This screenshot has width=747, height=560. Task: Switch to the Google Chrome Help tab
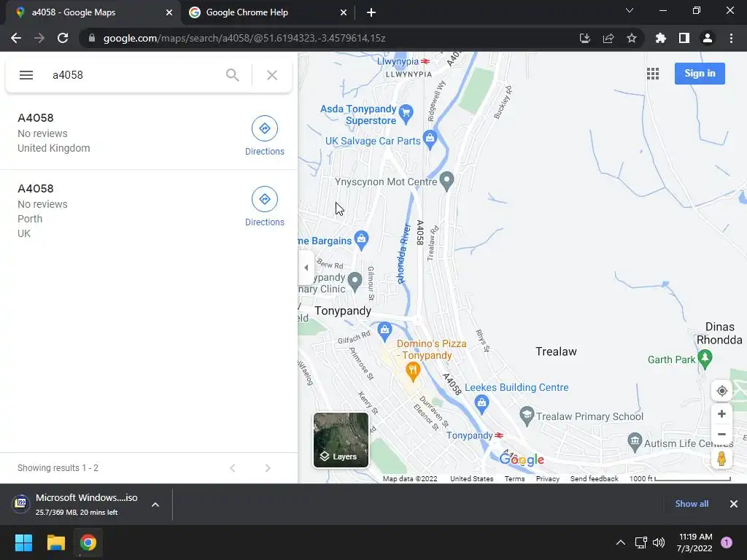[268, 12]
